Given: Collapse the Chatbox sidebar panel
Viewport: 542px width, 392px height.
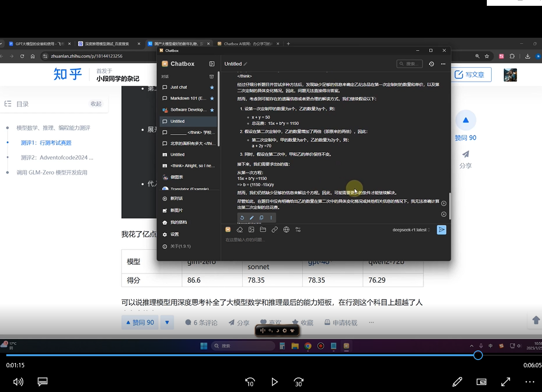Looking at the screenshot, I should (x=212, y=64).
